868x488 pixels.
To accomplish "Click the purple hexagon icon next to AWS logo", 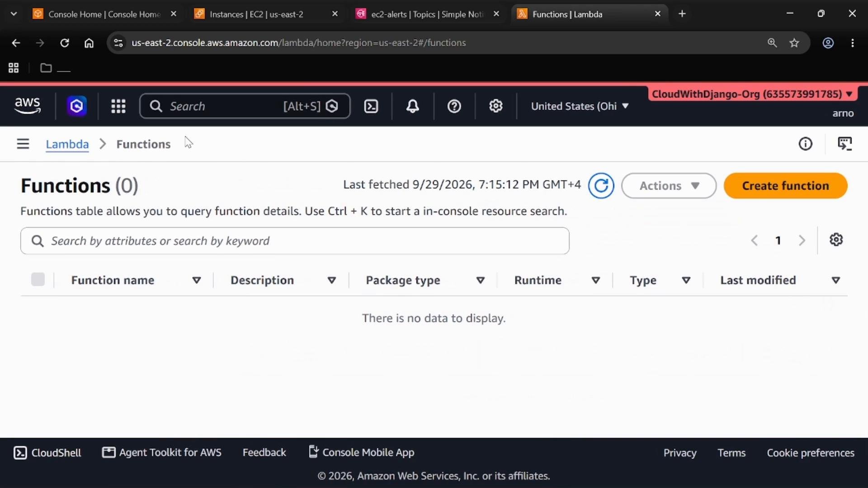I will tap(76, 106).
